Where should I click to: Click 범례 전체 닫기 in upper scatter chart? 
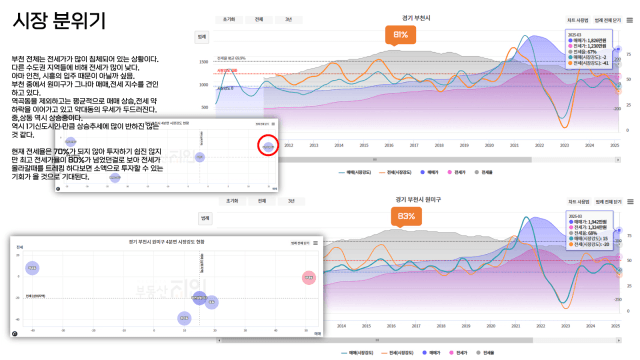coord(262,124)
